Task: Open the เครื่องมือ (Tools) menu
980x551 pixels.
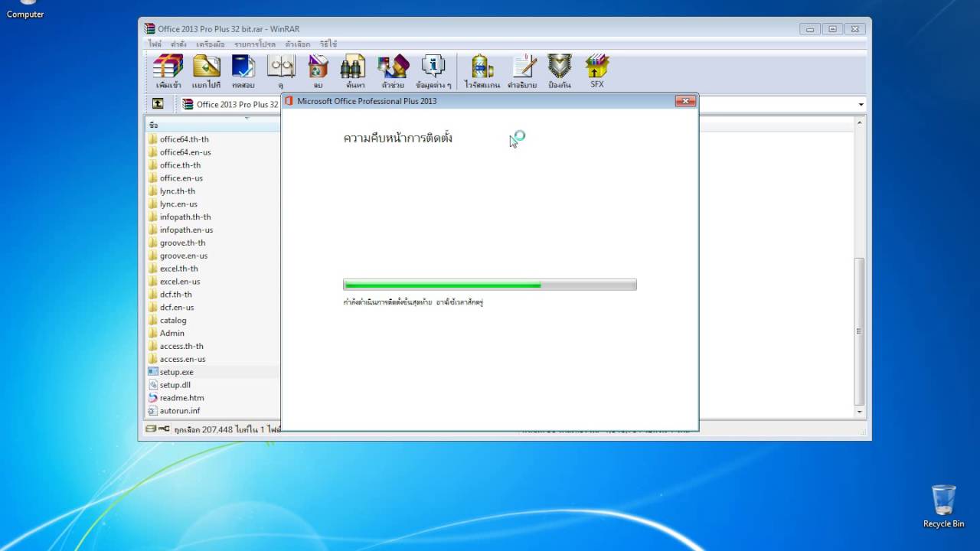Action: 211,44
